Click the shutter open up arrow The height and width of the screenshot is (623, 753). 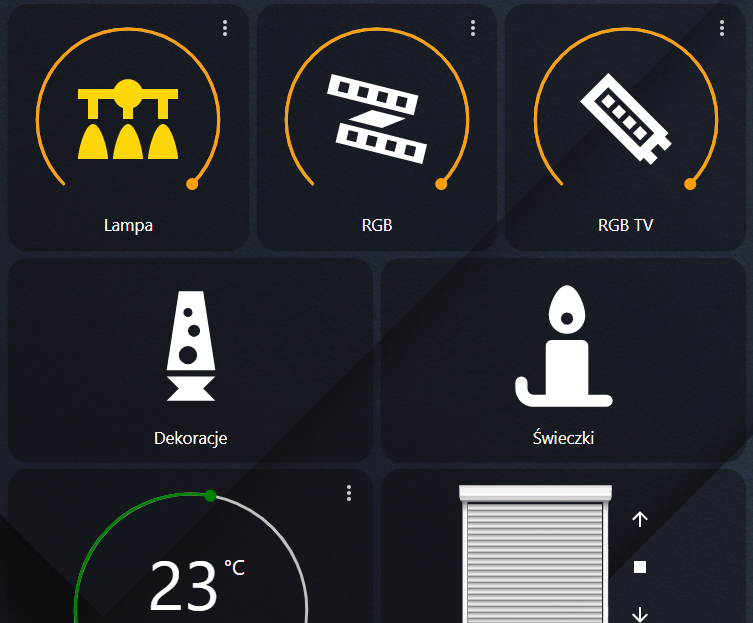pos(640,519)
